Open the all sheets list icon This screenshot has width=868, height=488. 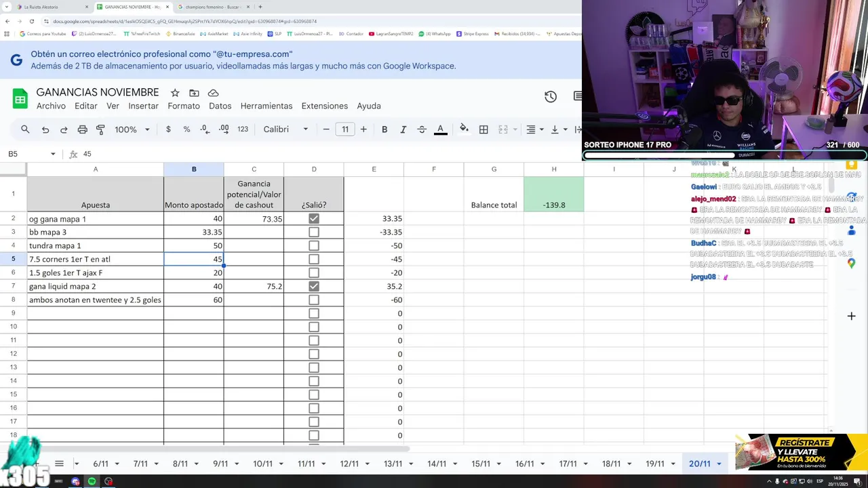tap(59, 464)
